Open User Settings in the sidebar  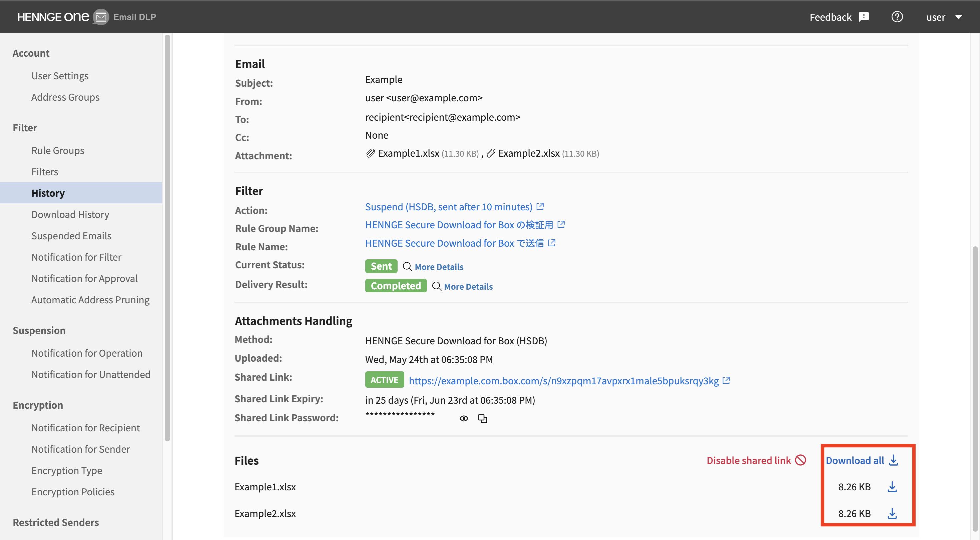coord(60,76)
